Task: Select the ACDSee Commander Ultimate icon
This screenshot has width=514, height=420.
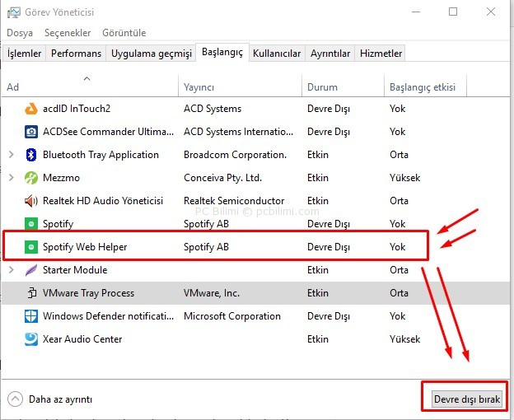Action: coord(31,132)
